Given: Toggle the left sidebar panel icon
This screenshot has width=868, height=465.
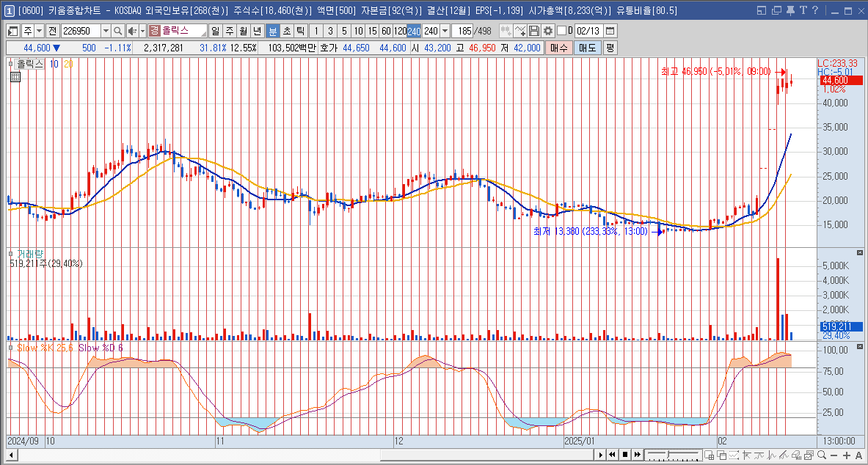Looking at the screenshot, I should (12, 31).
